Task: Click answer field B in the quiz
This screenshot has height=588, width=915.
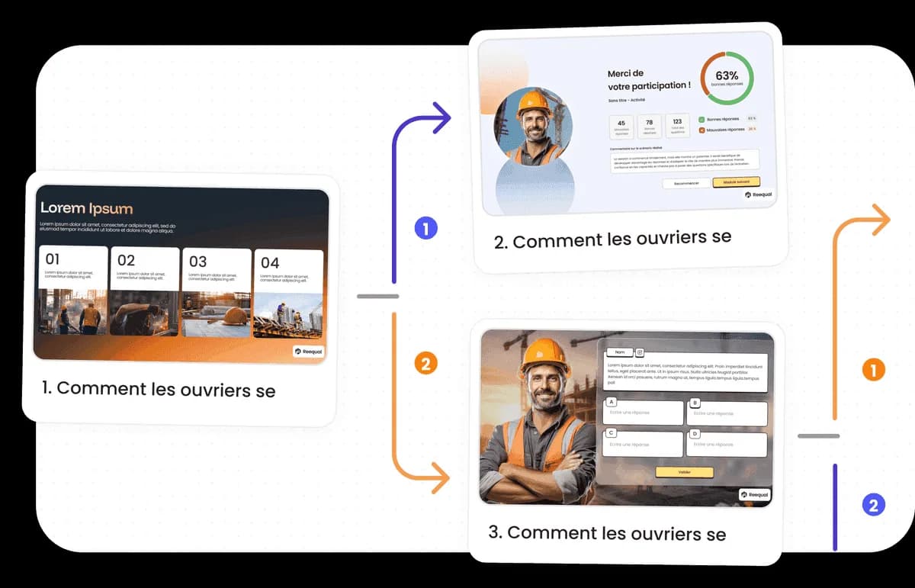Action: pyautogui.click(x=727, y=414)
